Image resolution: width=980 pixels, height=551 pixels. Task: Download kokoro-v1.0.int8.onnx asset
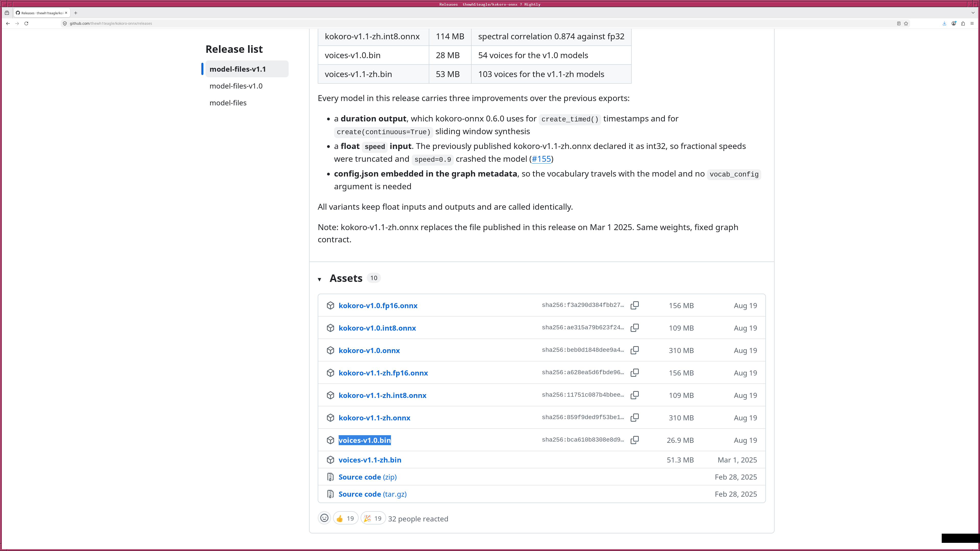(377, 328)
